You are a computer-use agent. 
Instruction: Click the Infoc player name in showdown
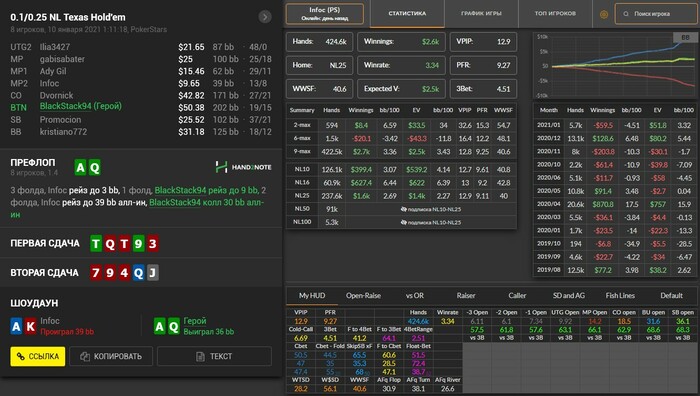(x=50, y=321)
